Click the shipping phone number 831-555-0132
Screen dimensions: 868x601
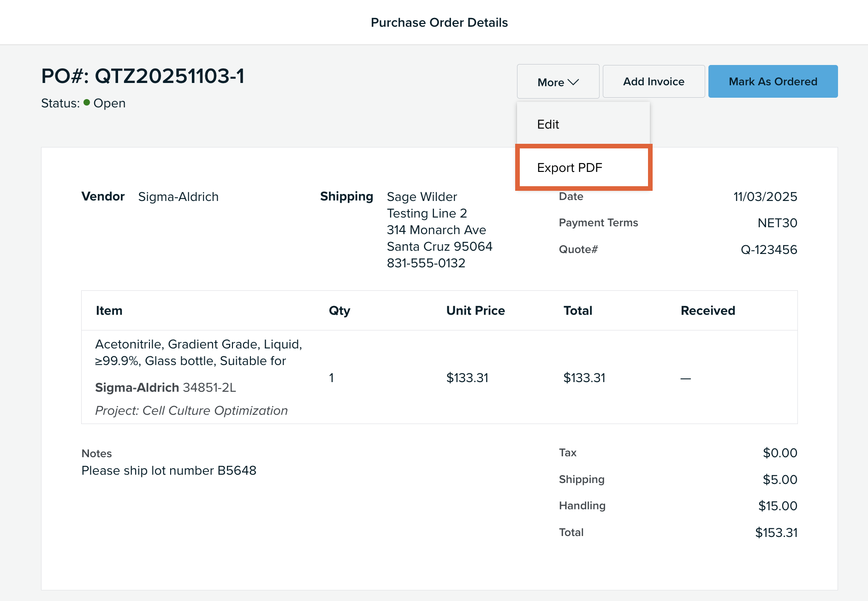click(x=426, y=263)
